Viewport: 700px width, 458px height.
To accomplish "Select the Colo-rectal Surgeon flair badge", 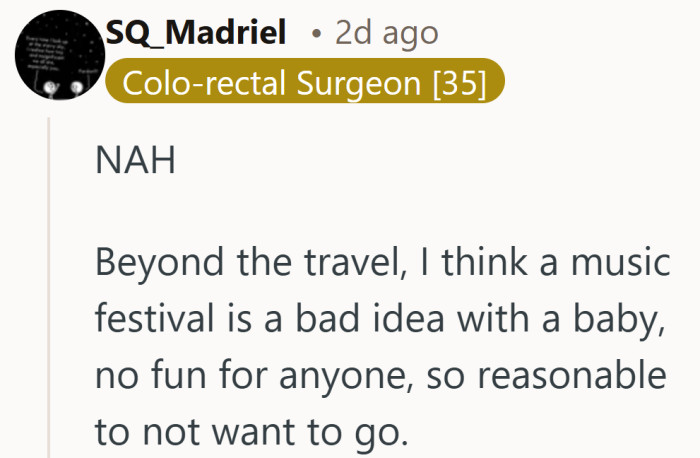I will click(304, 84).
